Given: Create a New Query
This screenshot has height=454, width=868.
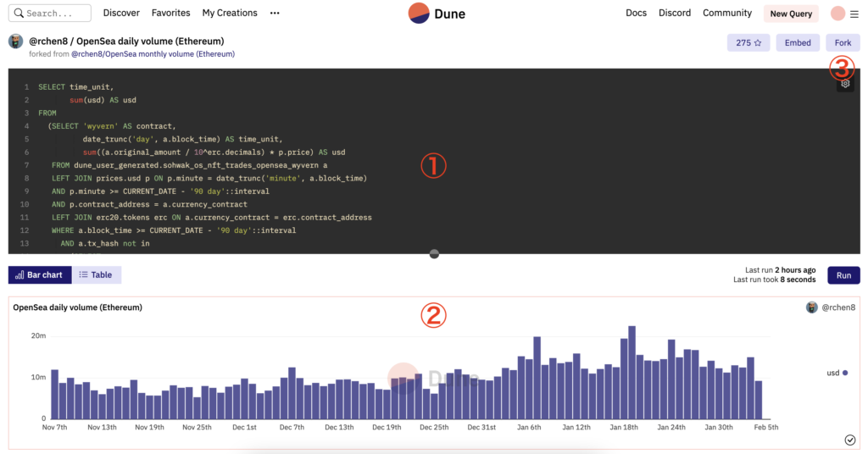Looking at the screenshot, I should point(790,14).
